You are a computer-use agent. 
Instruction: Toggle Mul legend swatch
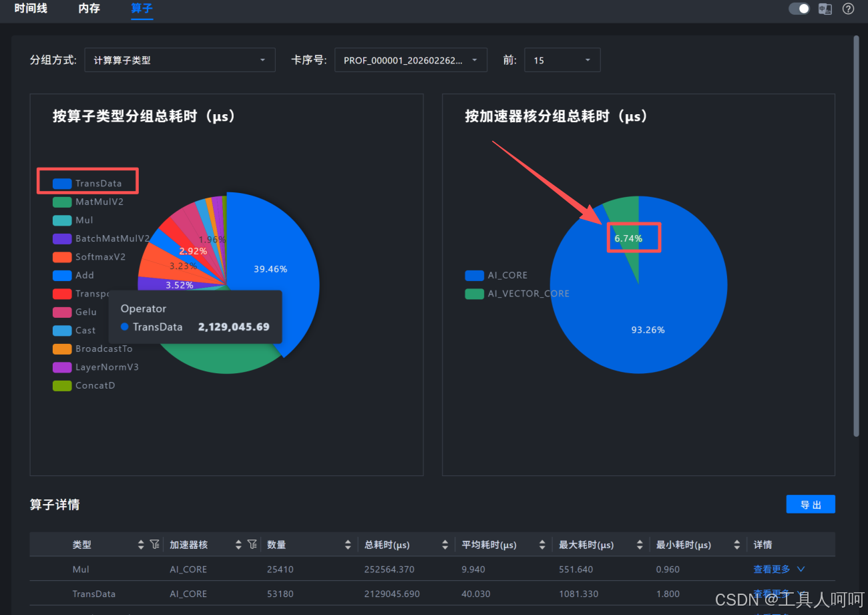[x=62, y=220]
